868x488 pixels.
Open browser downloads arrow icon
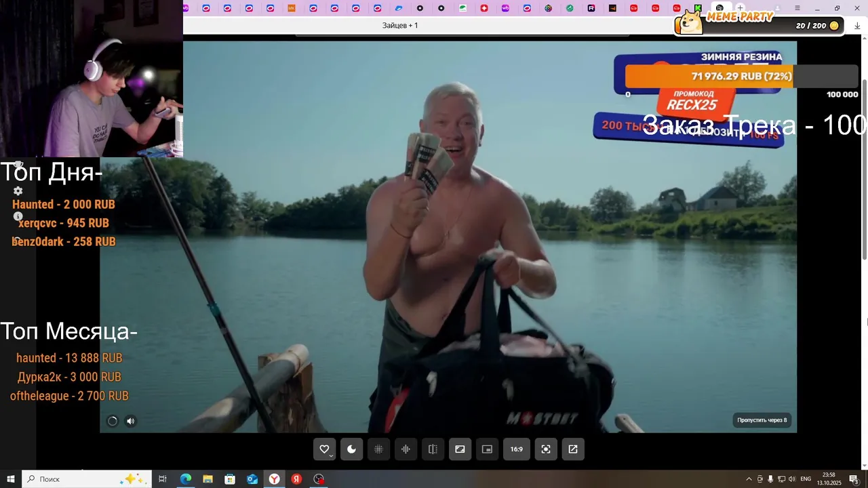click(857, 26)
